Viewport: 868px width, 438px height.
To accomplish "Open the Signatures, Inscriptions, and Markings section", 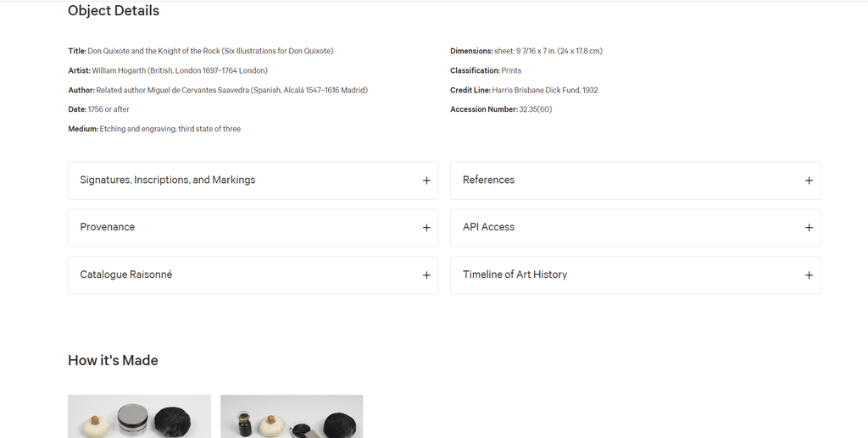I will 168,180.
